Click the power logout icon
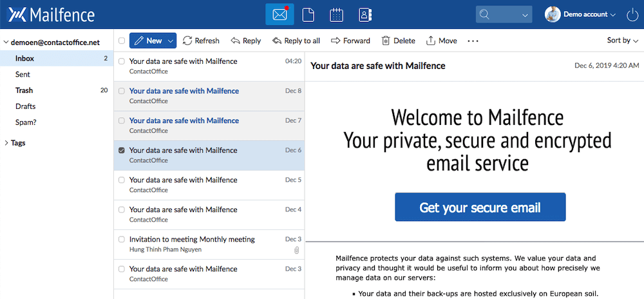Image resolution: width=644 pixels, height=299 pixels. point(630,14)
